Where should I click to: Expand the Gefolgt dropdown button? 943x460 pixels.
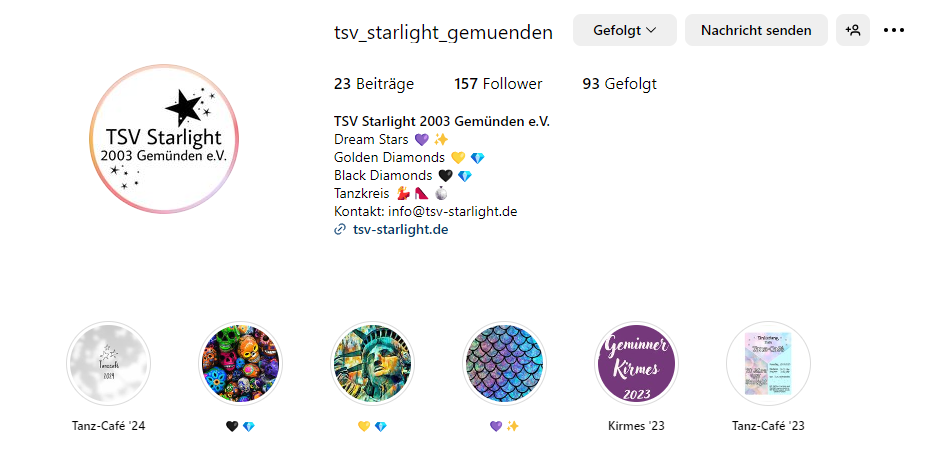pos(625,30)
